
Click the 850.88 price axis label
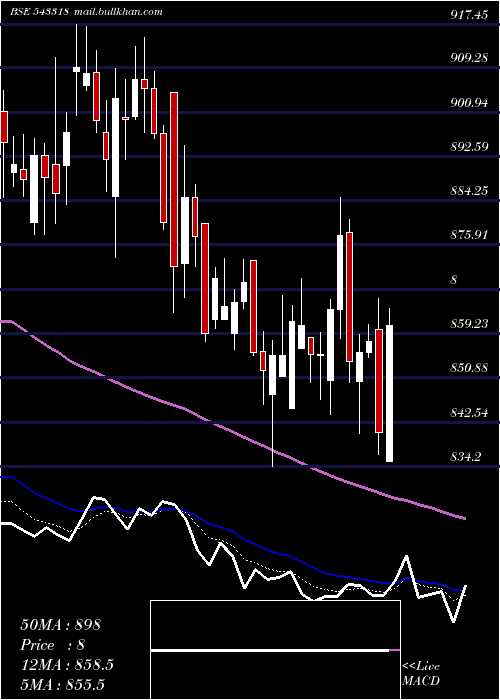click(x=469, y=368)
